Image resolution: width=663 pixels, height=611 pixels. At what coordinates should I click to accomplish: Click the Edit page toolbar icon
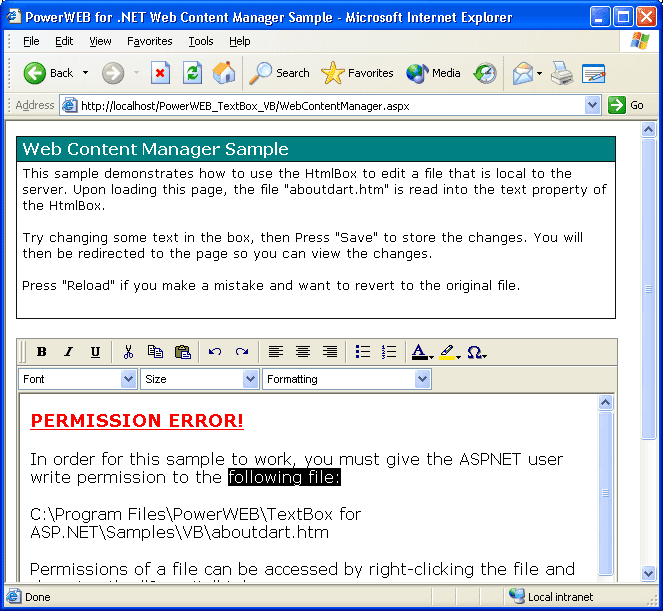(x=594, y=73)
